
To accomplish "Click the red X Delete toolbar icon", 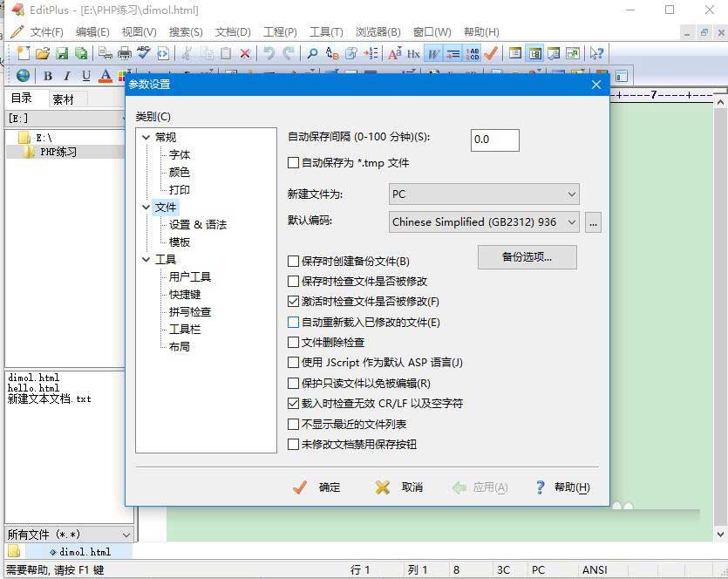I will [245, 54].
